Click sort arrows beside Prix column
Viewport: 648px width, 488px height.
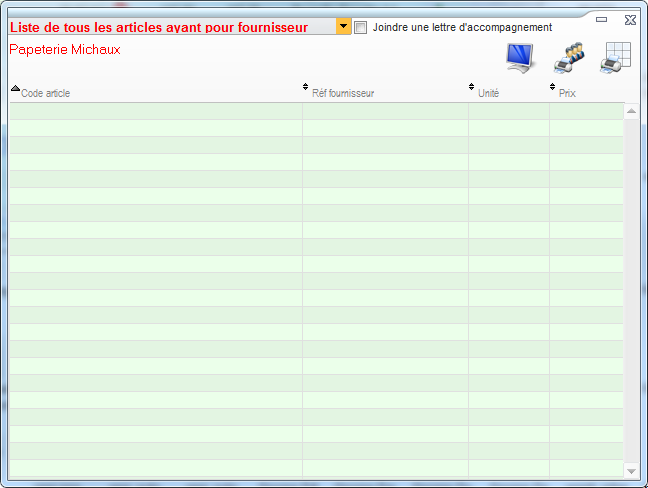click(553, 88)
